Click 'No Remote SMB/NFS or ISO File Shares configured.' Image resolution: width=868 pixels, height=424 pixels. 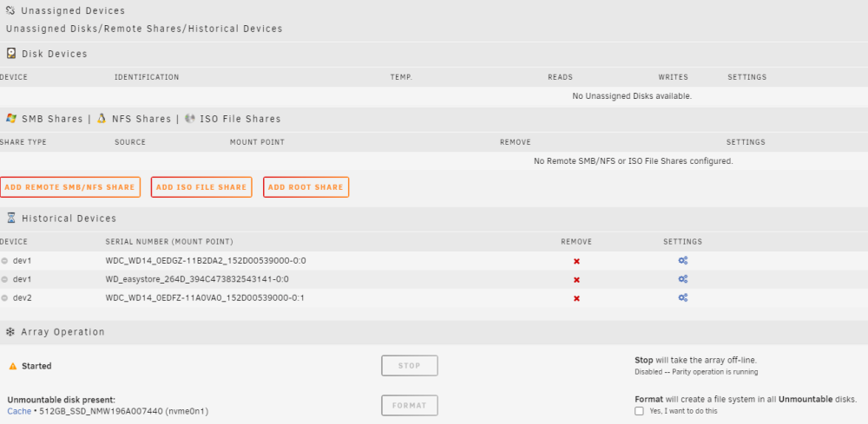click(x=634, y=161)
